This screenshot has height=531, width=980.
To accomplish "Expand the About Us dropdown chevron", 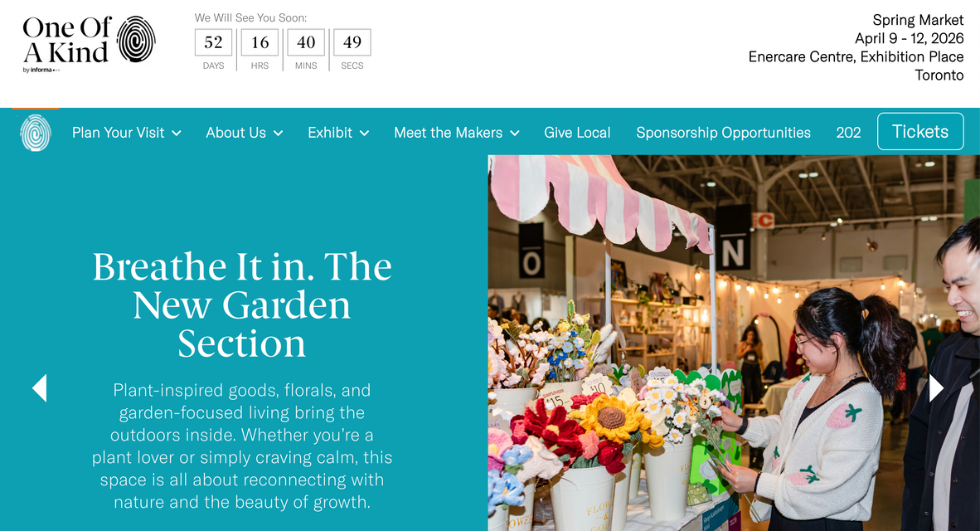I will [279, 134].
